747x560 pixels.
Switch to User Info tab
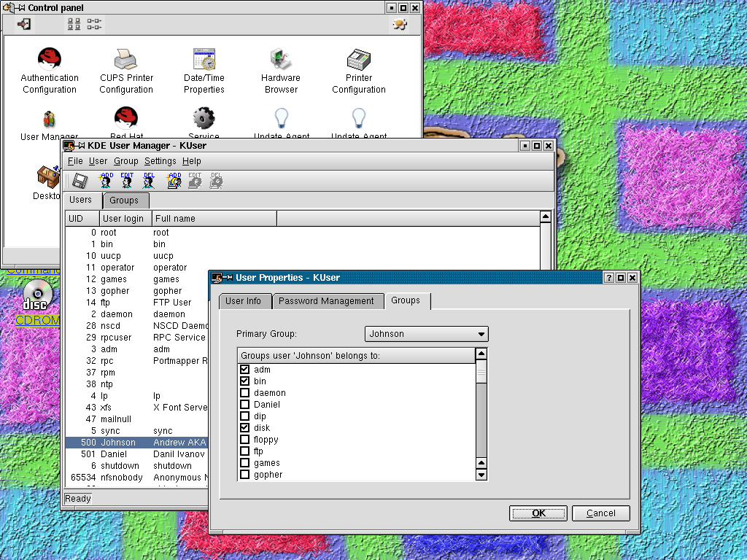[244, 301]
